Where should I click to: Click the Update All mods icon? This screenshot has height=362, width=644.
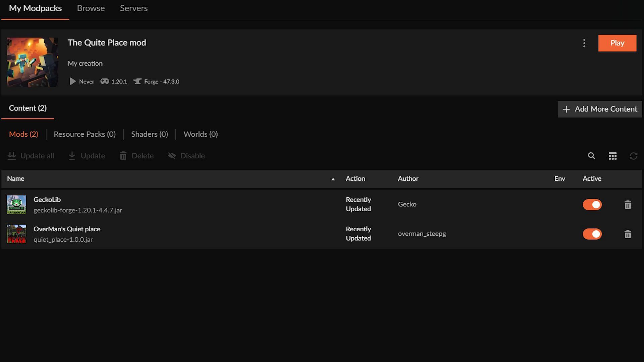tap(11, 156)
